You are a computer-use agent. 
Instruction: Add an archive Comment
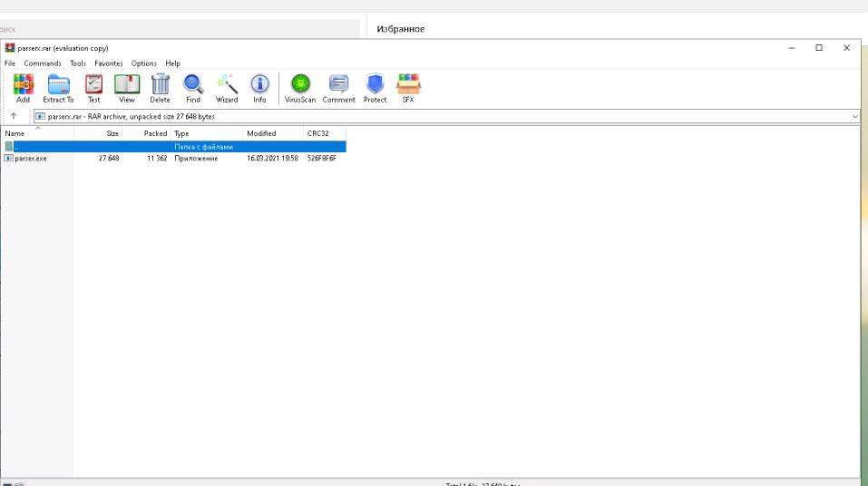(x=339, y=88)
